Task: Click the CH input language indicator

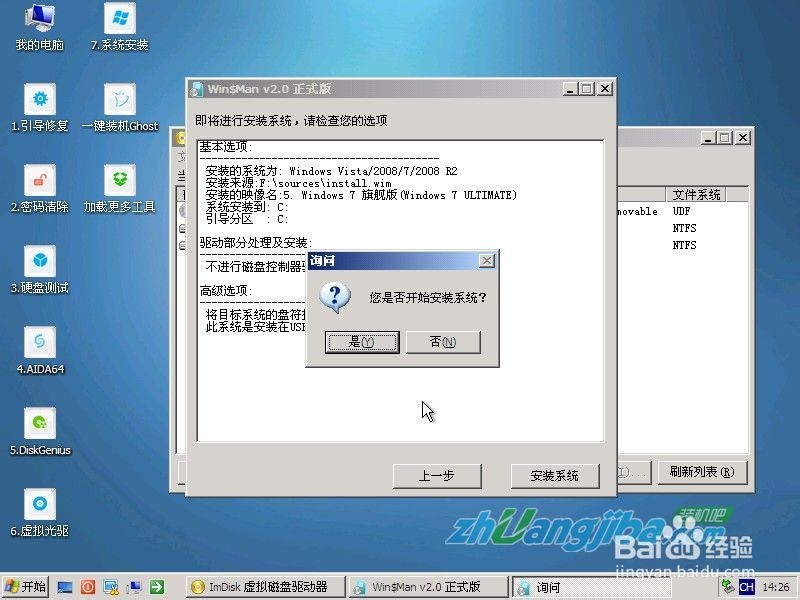Action: coord(746,587)
